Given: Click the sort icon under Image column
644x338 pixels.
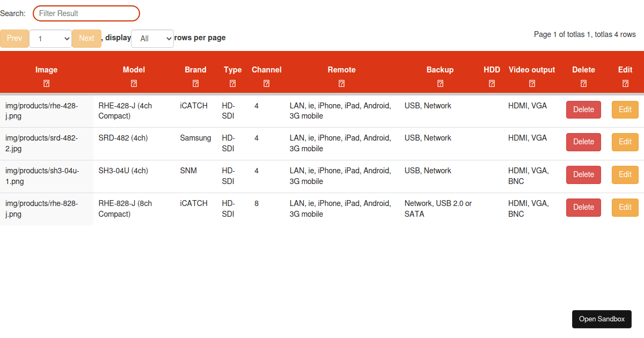Looking at the screenshot, I should [x=47, y=84].
